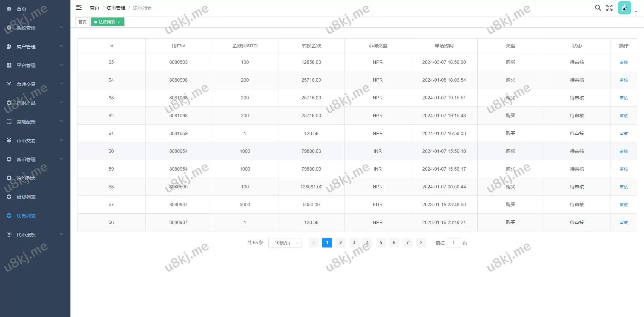Image resolution: width=644 pixels, height=317 pixels.
Task: Open the 10条/页 page size dropdown
Action: 285,242
